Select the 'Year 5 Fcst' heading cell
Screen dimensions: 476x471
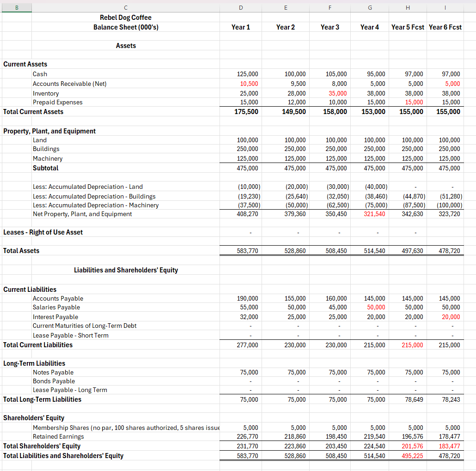(408, 27)
